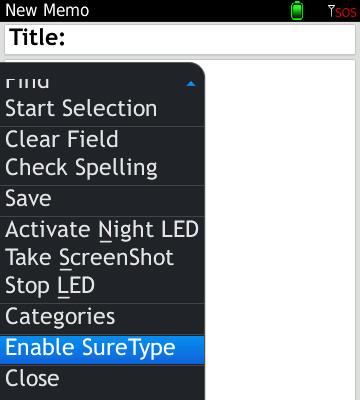Click the empty memo body area
Image resolution: width=360 pixels, height=400 pixels.
point(280,230)
